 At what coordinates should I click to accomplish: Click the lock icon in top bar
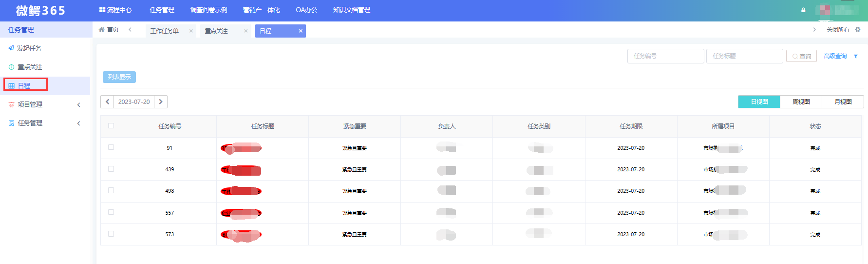click(x=803, y=10)
